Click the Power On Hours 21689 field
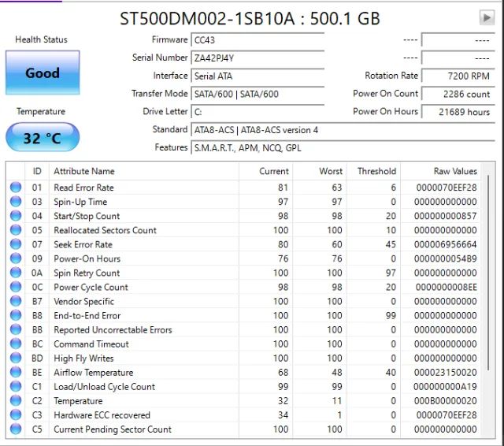 tap(458, 112)
